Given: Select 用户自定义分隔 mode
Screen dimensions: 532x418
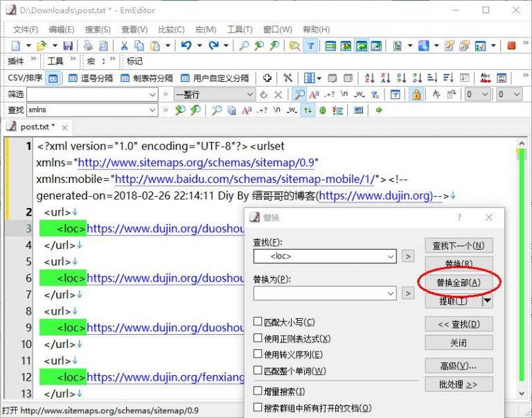Looking at the screenshot, I should coord(215,78).
